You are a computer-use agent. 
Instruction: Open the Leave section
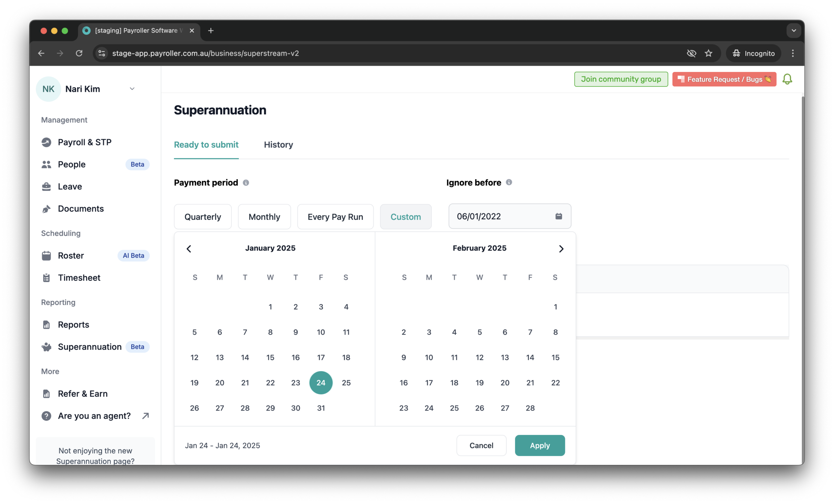coord(69,186)
